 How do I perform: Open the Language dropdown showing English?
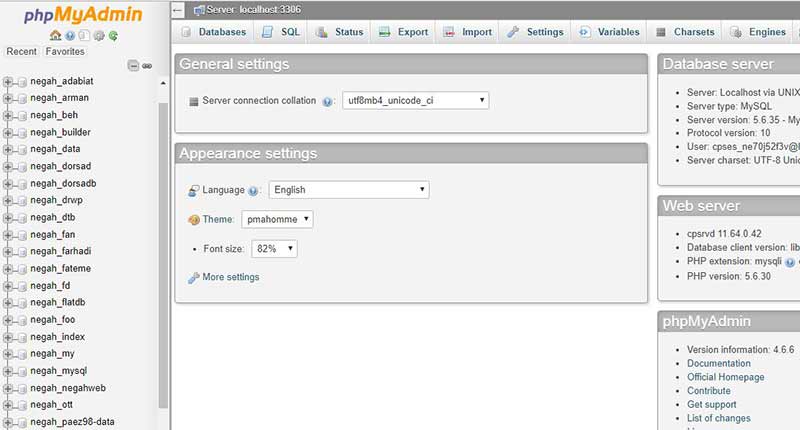pyautogui.click(x=349, y=190)
